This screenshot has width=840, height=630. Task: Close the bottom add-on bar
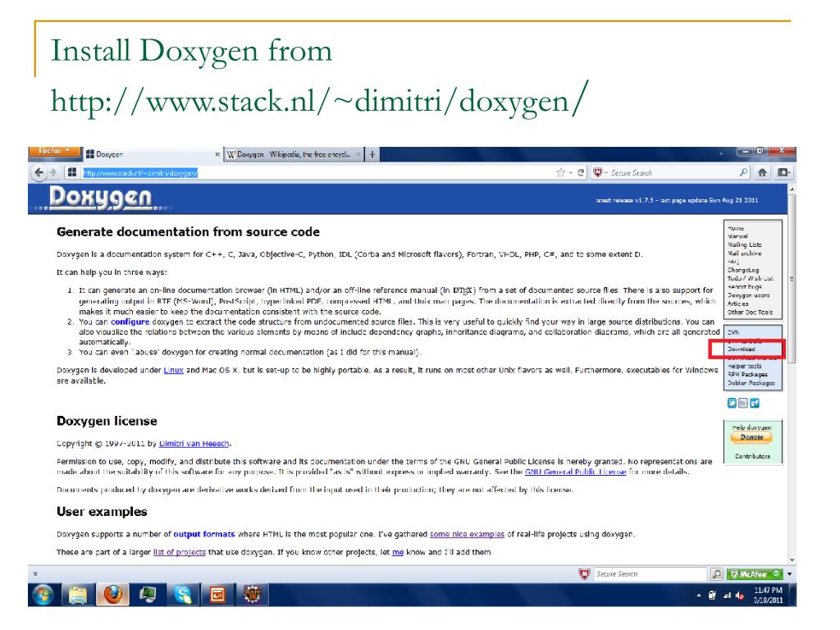(35, 573)
